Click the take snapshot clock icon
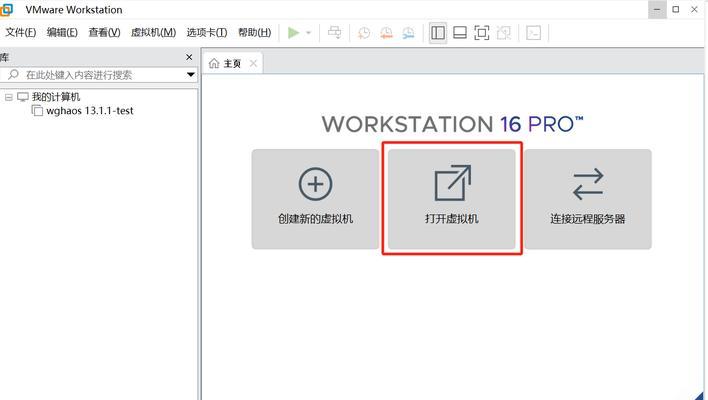Image resolution: width=708 pixels, height=400 pixels. click(x=364, y=33)
